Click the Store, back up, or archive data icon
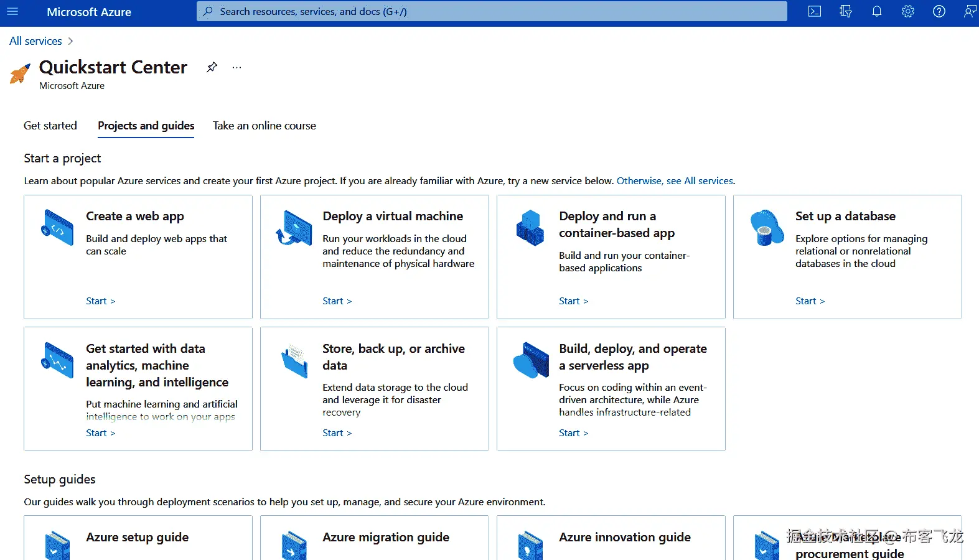Image resolution: width=979 pixels, height=560 pixels. pos(295,362)
